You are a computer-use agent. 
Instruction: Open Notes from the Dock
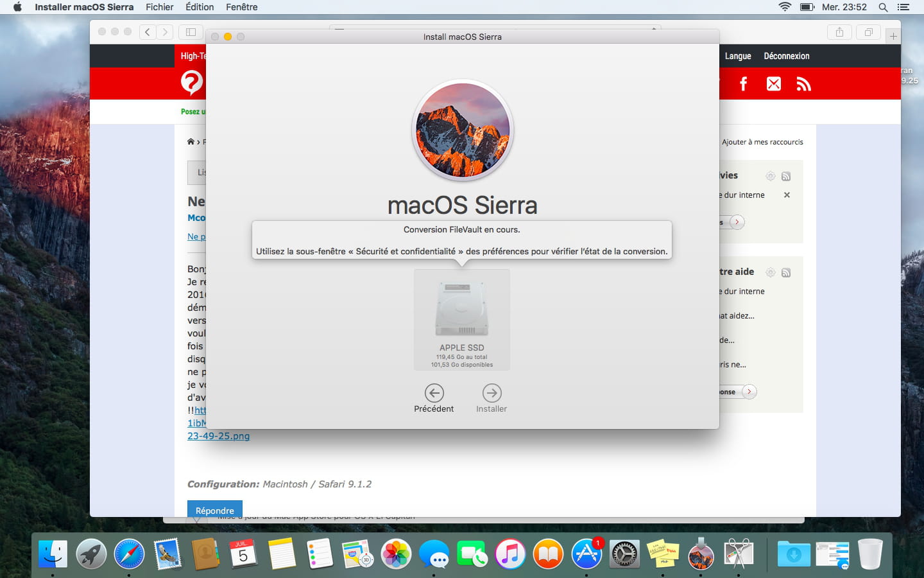click(x=282, y=554)
